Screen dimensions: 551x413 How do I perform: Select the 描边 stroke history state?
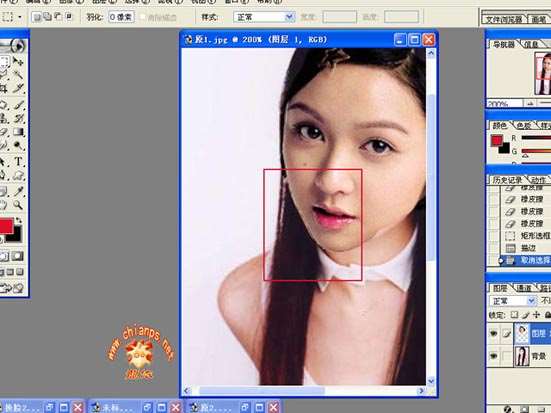point(526,248)
